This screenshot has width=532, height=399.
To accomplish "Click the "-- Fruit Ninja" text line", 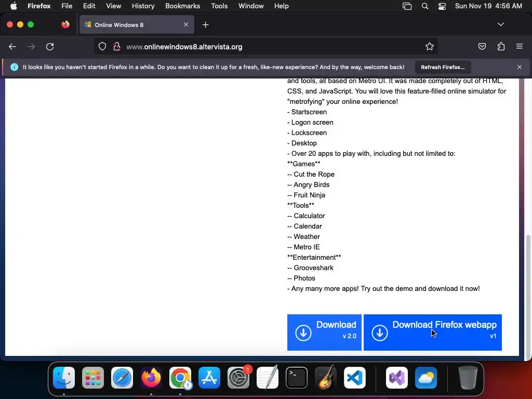I will tap(306, 195).
